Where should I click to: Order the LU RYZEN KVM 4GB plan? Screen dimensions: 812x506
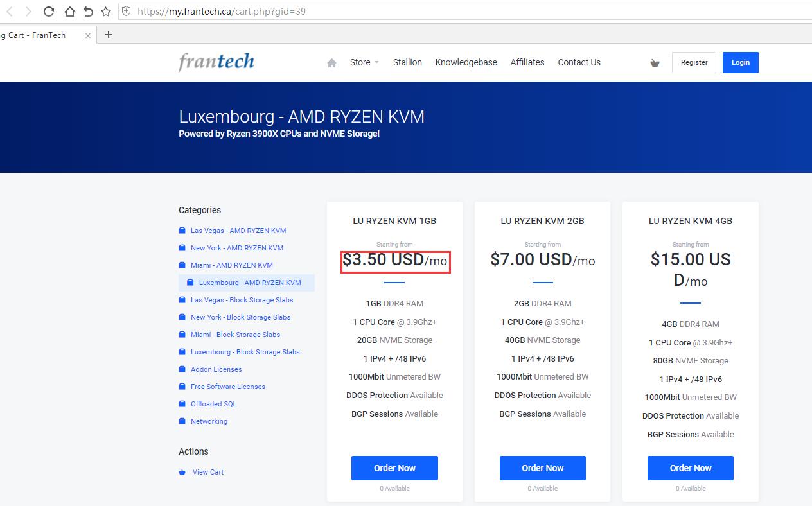pyautogui.click(x=691, y=468)
